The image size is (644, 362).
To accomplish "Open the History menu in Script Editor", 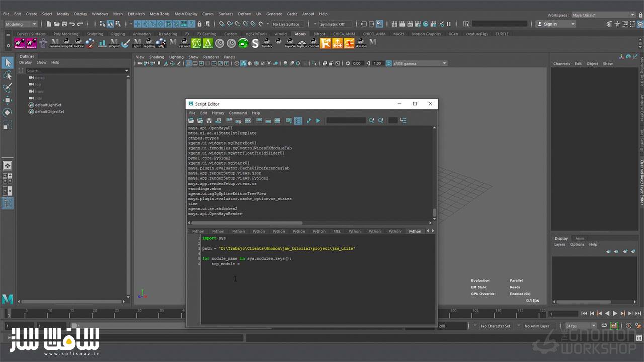I will coord(218,113).
